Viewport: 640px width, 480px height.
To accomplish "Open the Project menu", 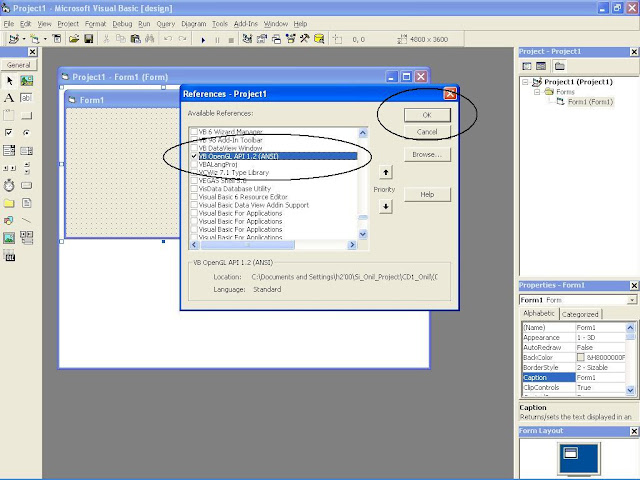I will [68, 24].
